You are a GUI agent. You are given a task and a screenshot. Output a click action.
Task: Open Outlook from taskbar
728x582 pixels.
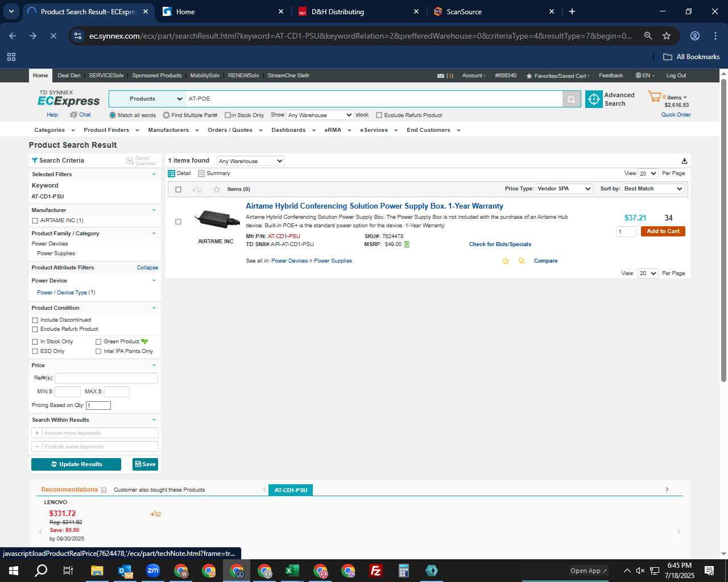(125, 571)
